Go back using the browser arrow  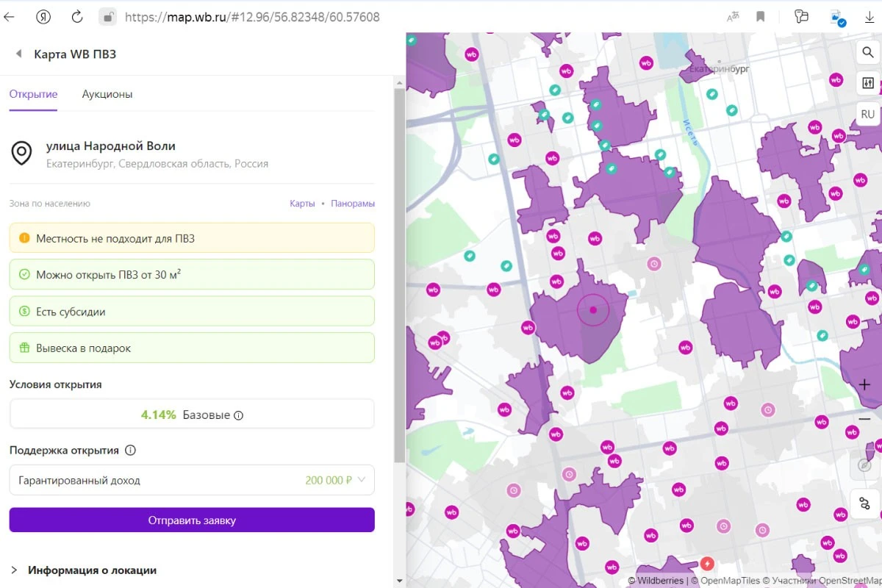pyautogui.click(x=10, y=16)
